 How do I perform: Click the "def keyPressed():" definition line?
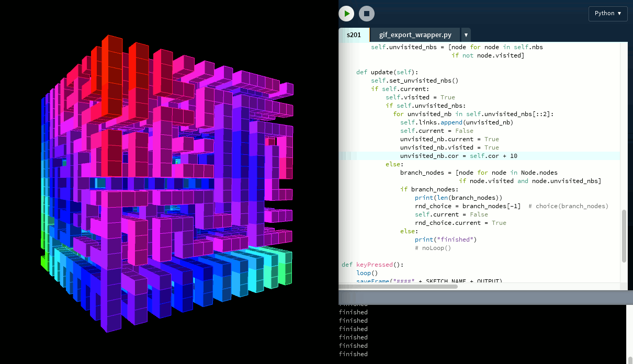372,265
